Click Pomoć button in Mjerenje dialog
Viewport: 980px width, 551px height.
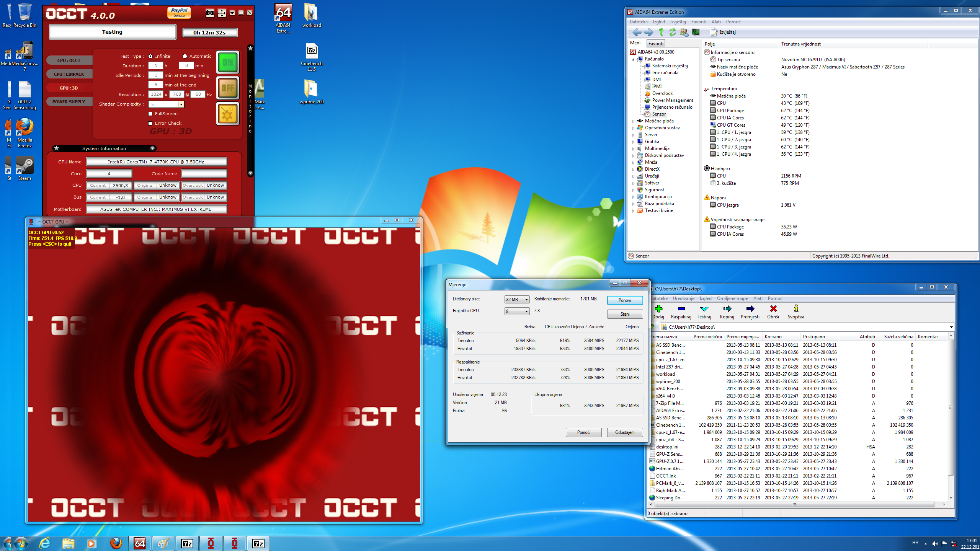[x=583, y=432]
